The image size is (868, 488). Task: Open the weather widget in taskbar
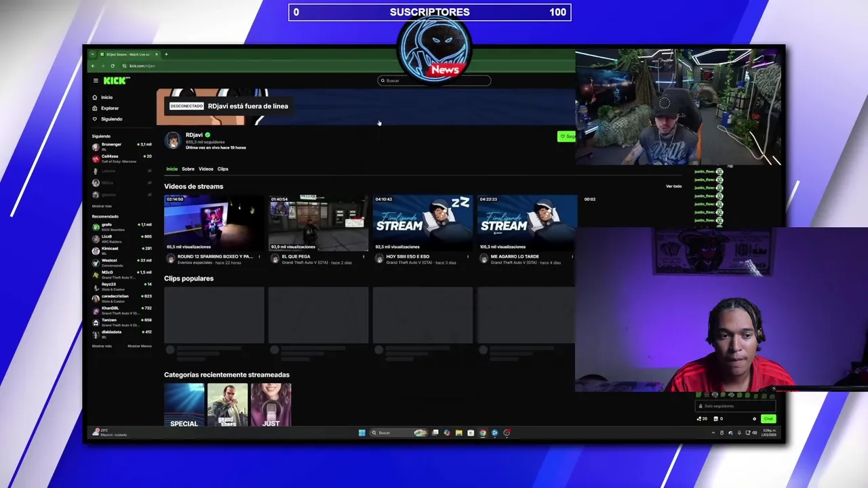[111, 432]
